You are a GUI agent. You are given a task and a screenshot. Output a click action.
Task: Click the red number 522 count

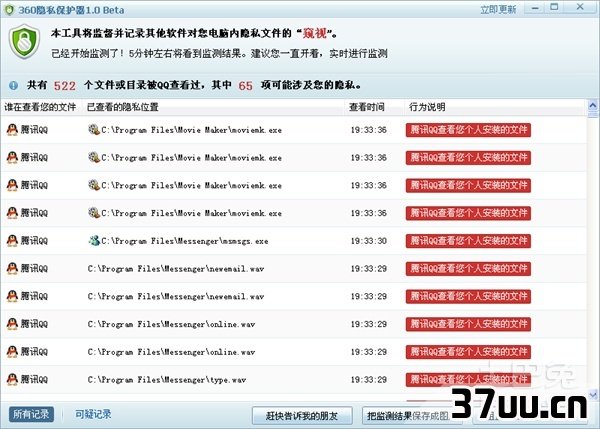(x=65, y=86)
